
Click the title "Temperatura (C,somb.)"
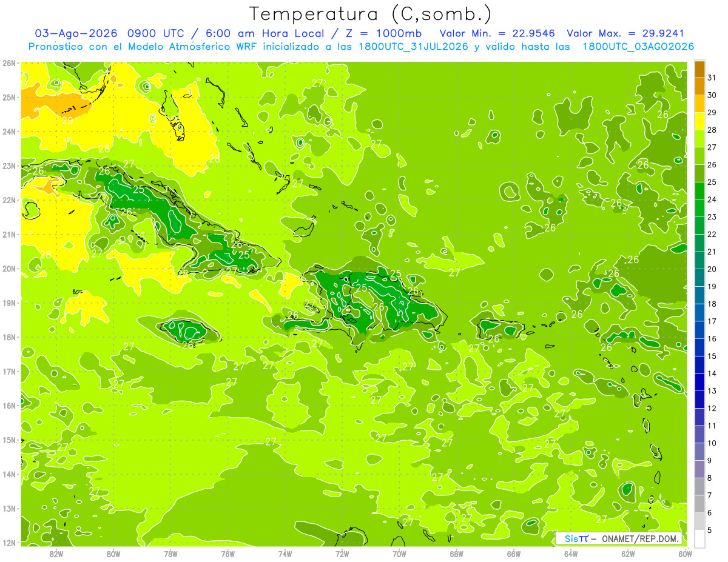371,14
